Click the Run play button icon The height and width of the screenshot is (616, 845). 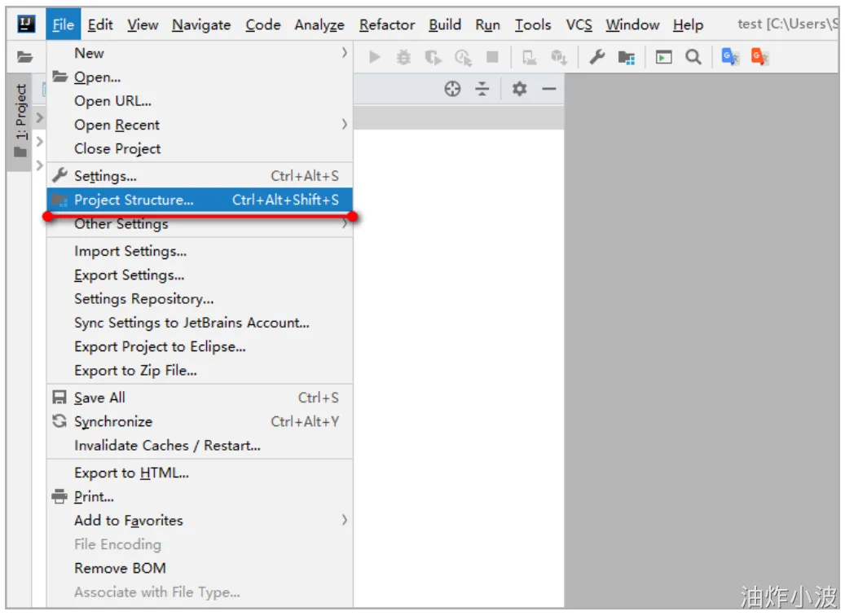coord(375,56)
